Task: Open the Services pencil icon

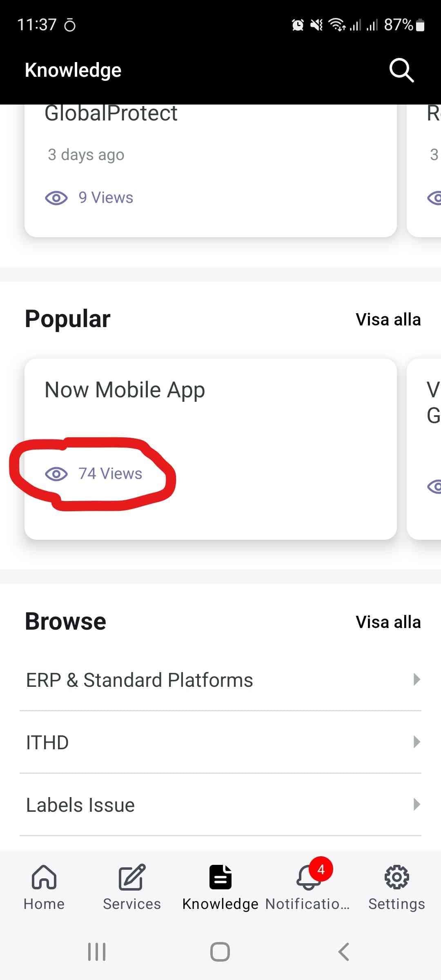Action: point(132,877)
